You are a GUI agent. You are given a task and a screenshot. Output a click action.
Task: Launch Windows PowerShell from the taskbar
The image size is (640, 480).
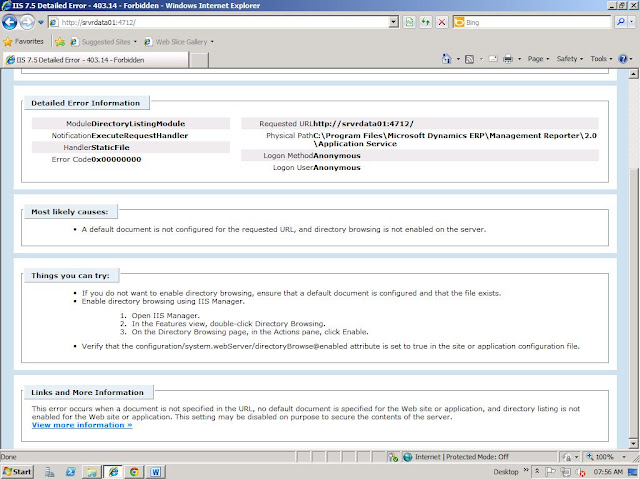pyautogui.click(x=70, y=472)
